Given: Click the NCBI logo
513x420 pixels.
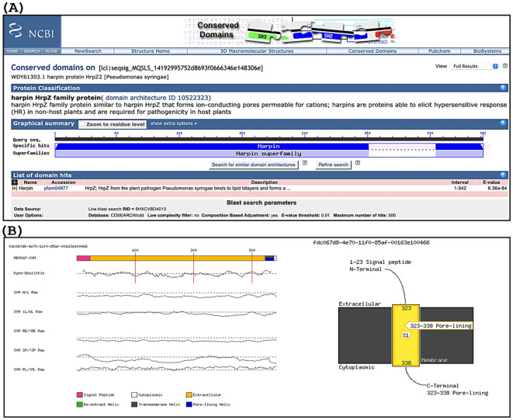Looking at the screenshot, I should (x=32, y=31).
